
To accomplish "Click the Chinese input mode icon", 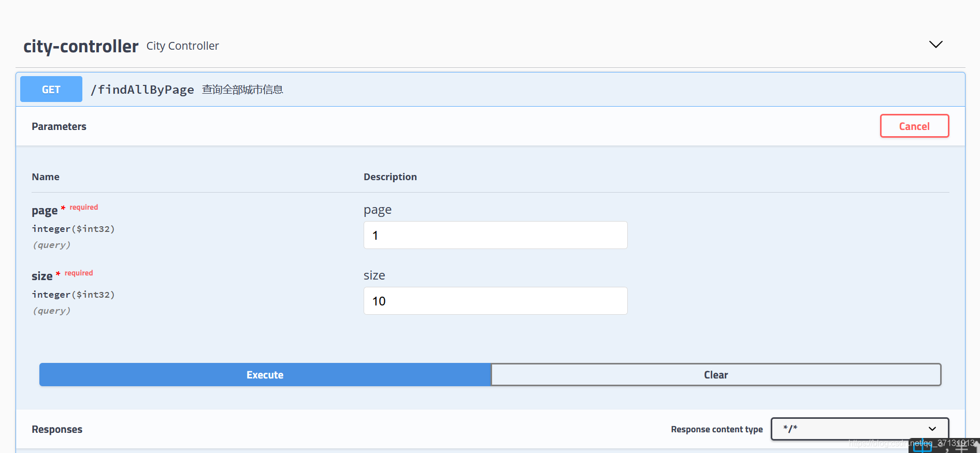I will click(x=922, y=447).
